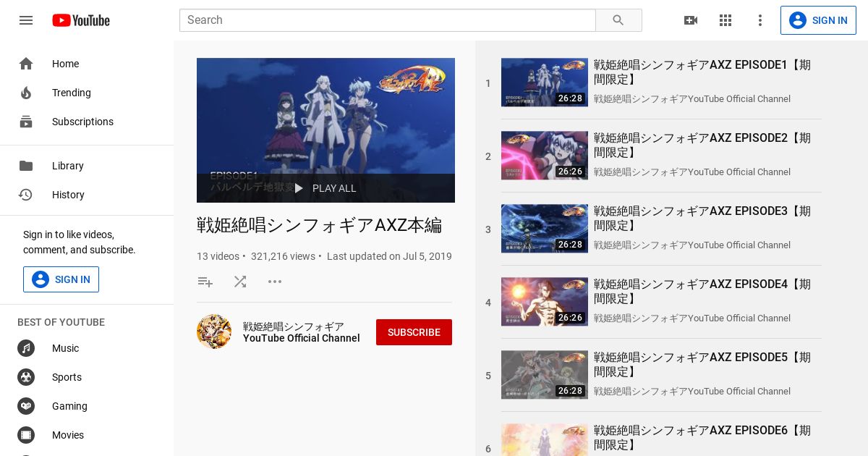The image size is (868, 456).
Task: Click the Library folder icon
Action: click(x=26, y=166)
